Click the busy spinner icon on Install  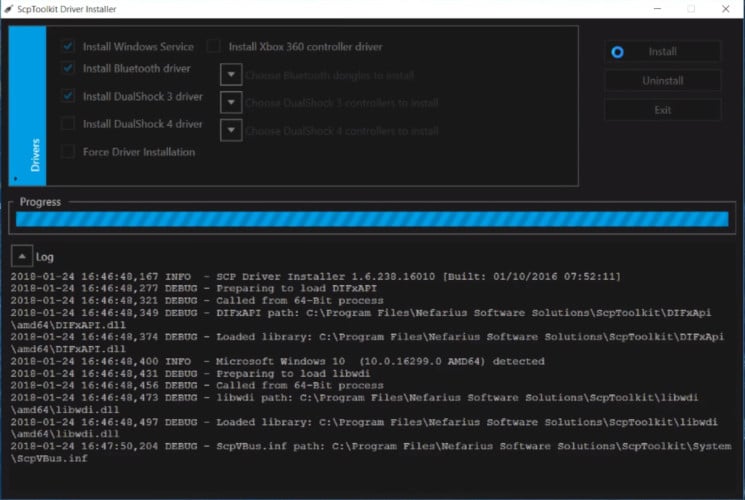(x=617, y=52)
